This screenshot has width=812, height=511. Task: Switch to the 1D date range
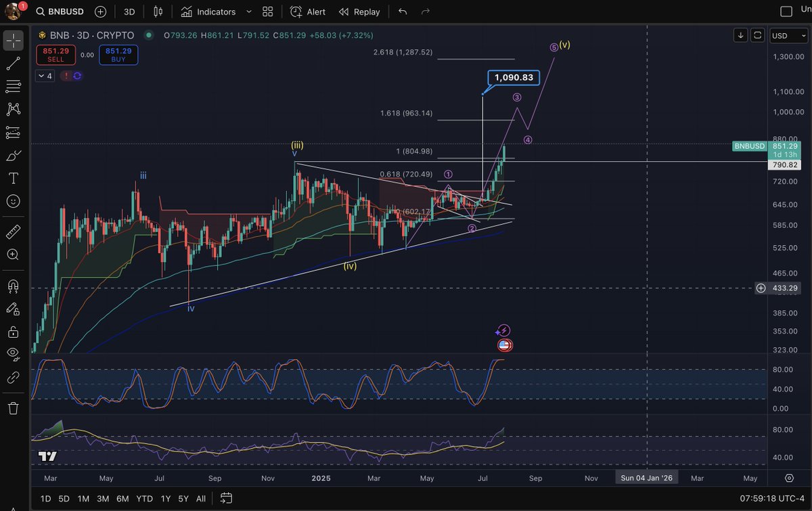click(45, 499)
